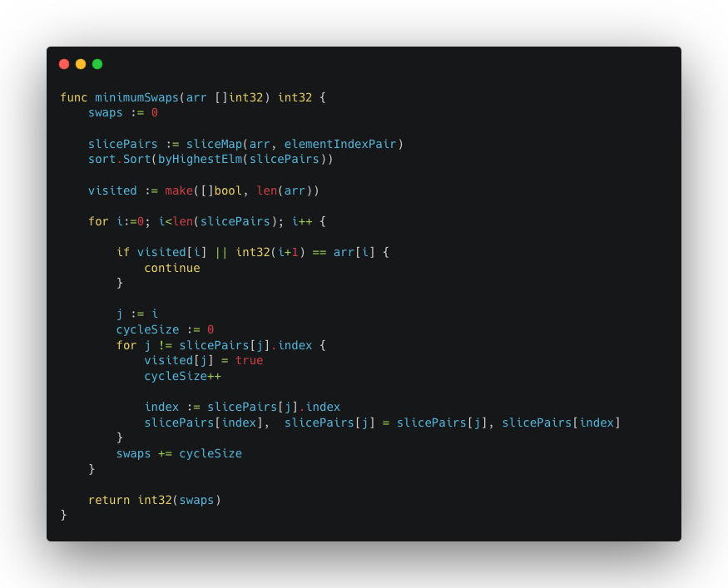Image resolution: width=728 pixels, height=588 pixels.
Task: Click the outer for loop keyword
Action: 98,221
